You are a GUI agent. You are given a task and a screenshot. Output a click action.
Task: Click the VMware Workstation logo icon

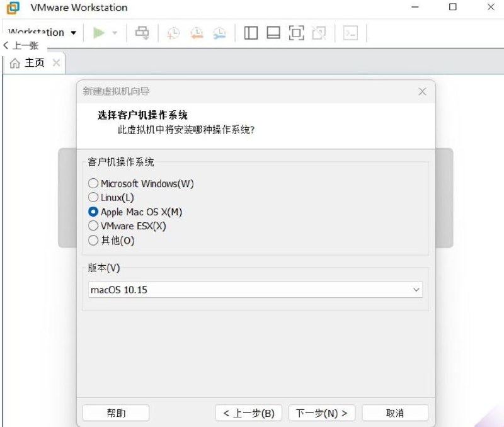(x=13, y=8)
